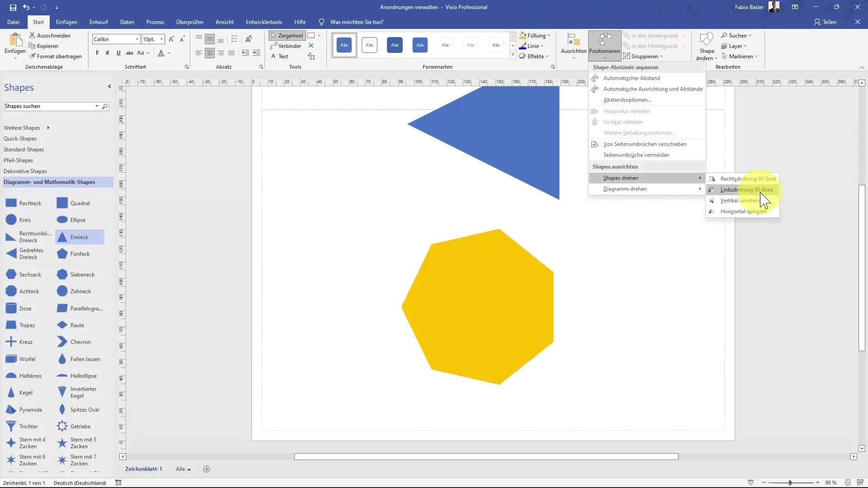Increase font size with the larger A icon
868x488 pixels.
point(171,39)
